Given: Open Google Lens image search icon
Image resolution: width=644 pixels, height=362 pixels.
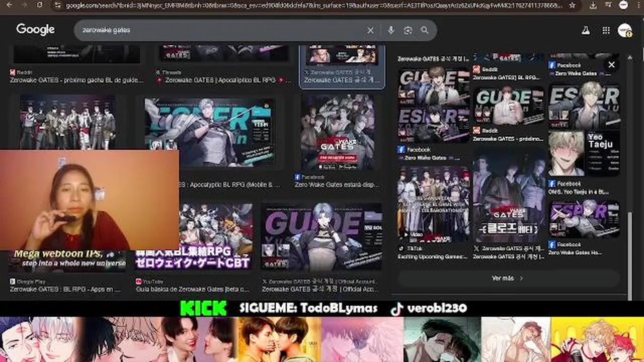Looking at the screenshot, I should click(408, 30).
